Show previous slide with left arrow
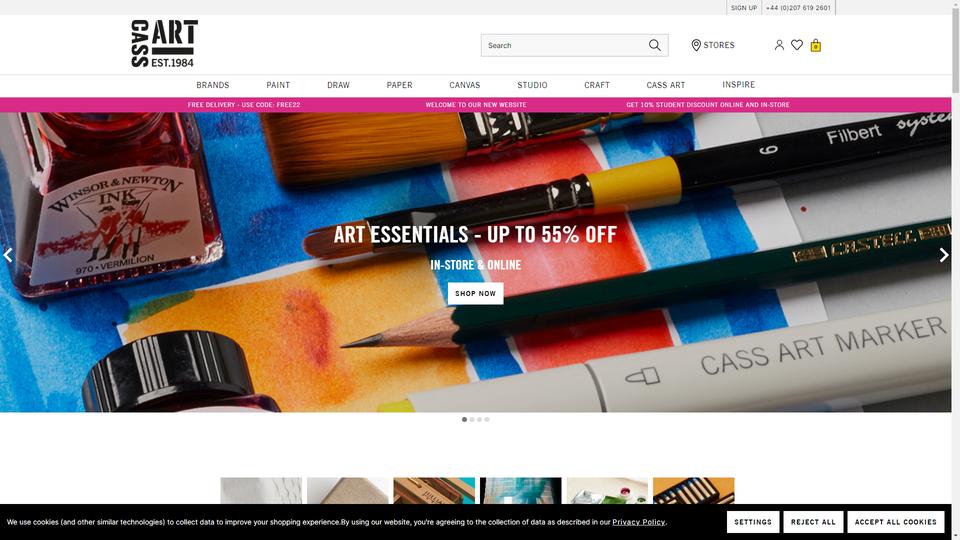 coord(8,255)
